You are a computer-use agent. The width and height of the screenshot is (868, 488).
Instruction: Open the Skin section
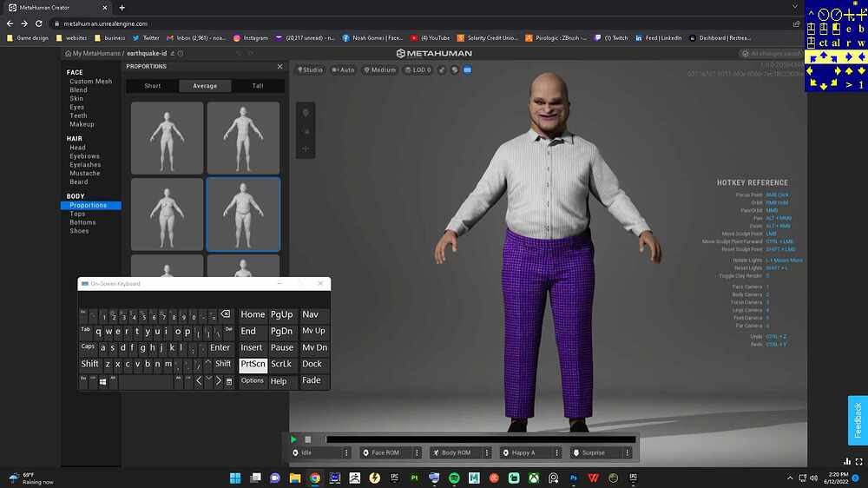coord(76,99)
